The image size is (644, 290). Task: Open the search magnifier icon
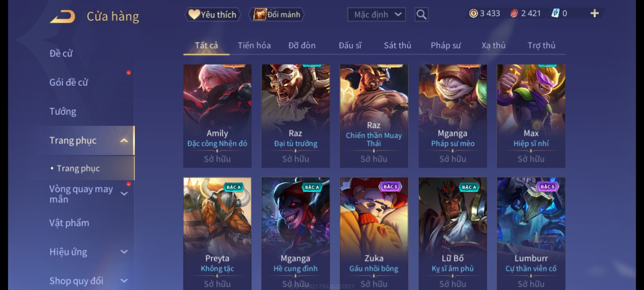coord(421,15)
